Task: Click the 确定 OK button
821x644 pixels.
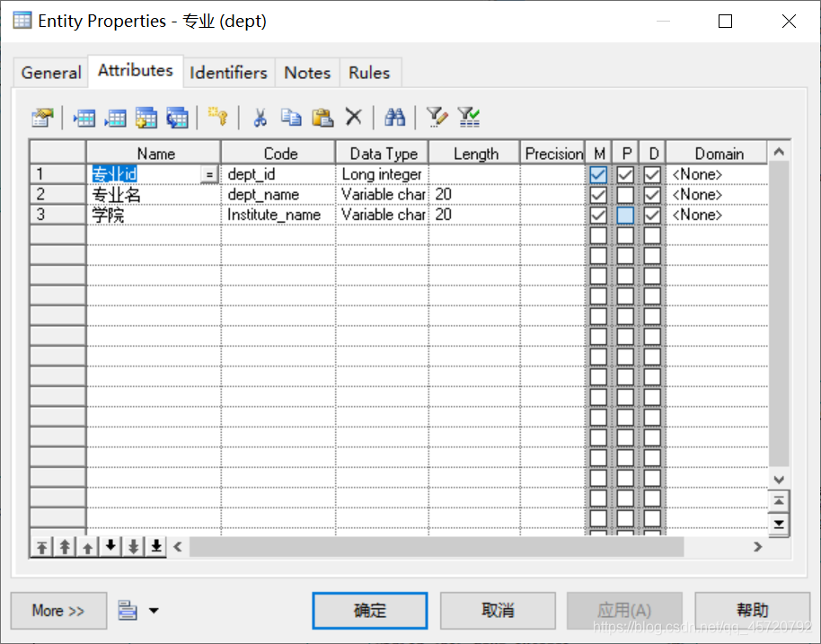Action: point(370,611)
